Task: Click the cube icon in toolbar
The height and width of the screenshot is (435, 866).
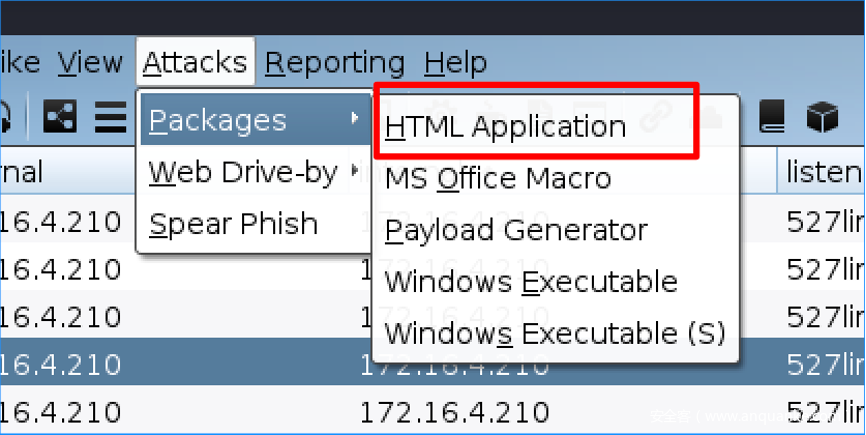Action: pyautogui.click(x=821, y=118)
